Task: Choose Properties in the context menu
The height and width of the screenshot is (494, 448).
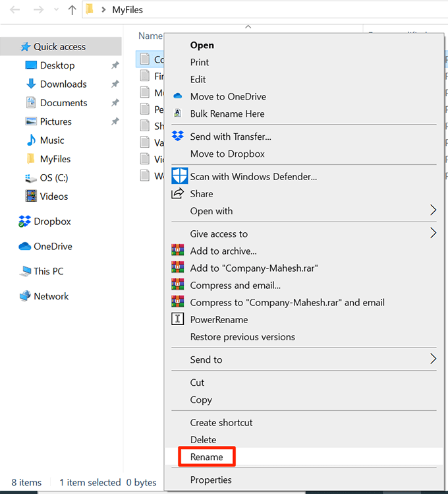Action: [211, 480]
